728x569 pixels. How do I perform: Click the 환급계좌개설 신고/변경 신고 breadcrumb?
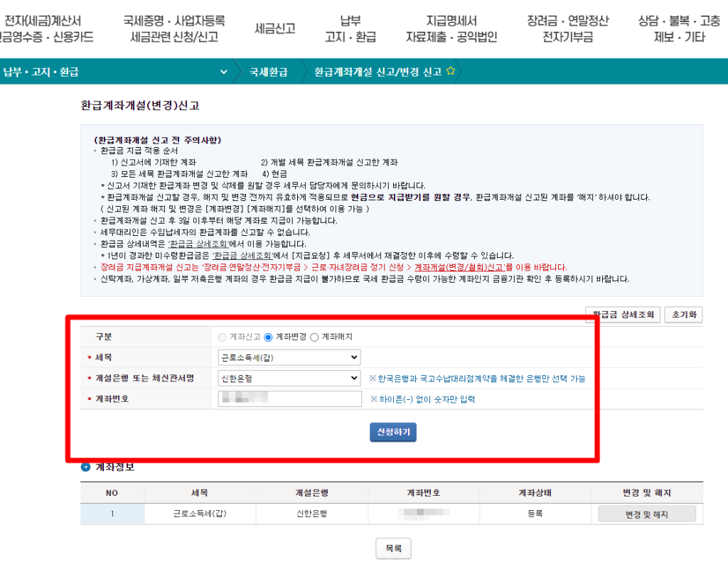[x=378, y=72]
